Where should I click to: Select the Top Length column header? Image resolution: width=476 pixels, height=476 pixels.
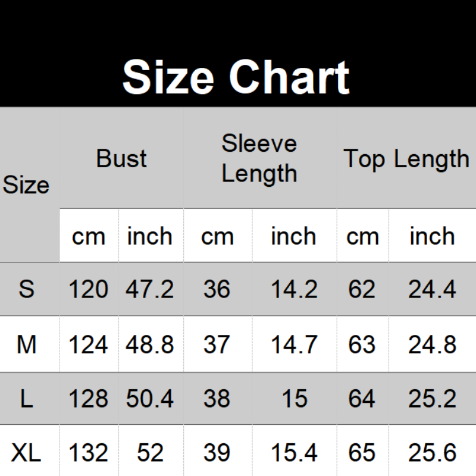coord(406,159)
